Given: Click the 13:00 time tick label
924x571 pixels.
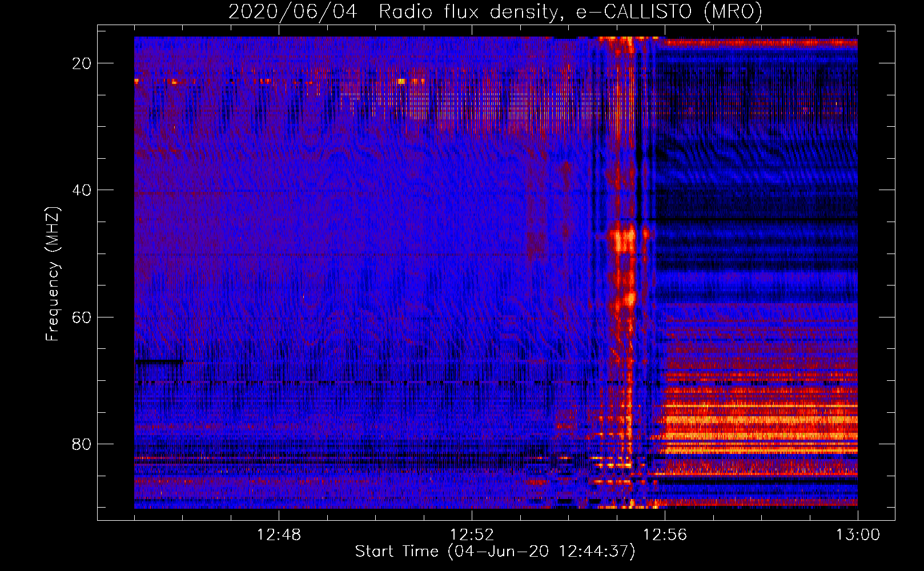Looking at the screenshot, I should click(x=858, y=535).
